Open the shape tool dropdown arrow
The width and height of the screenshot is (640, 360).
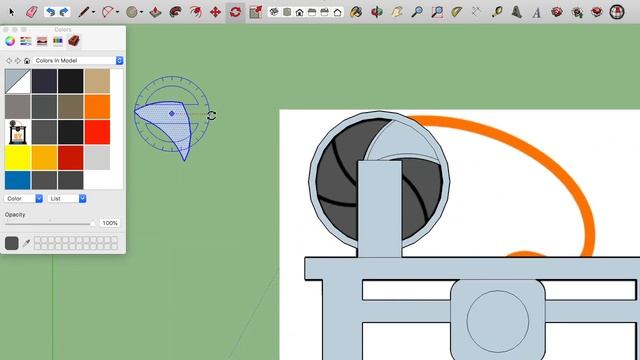pyautogui.click(x=142, y=12)
